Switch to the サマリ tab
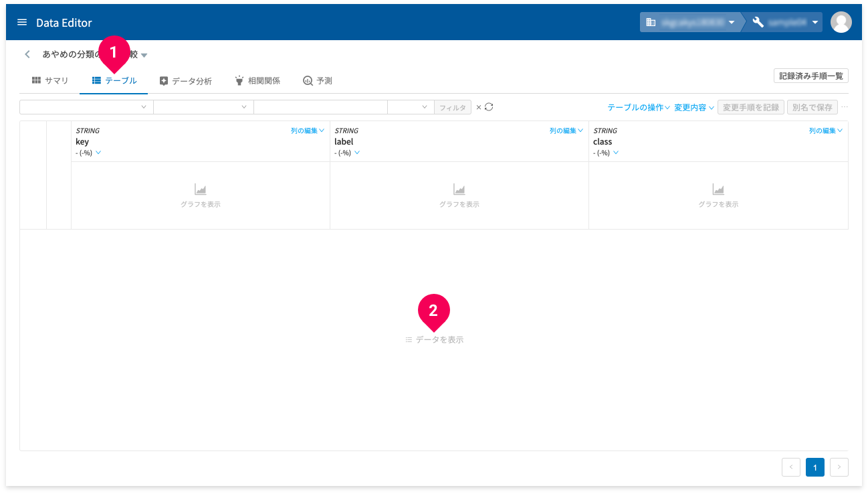Viewport: 868px width, 494px height. point(50,80)
